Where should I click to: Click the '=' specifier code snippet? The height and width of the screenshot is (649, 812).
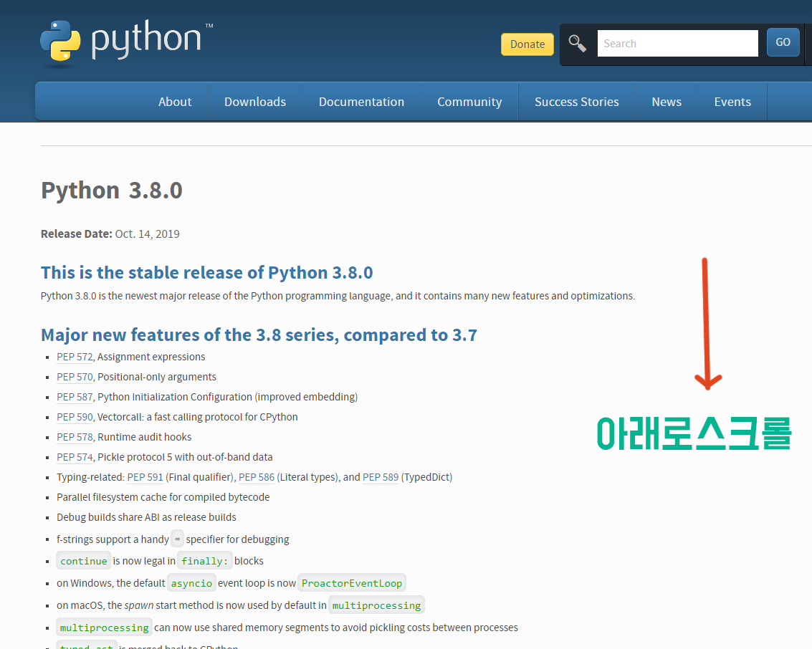(x=177, y=539)
